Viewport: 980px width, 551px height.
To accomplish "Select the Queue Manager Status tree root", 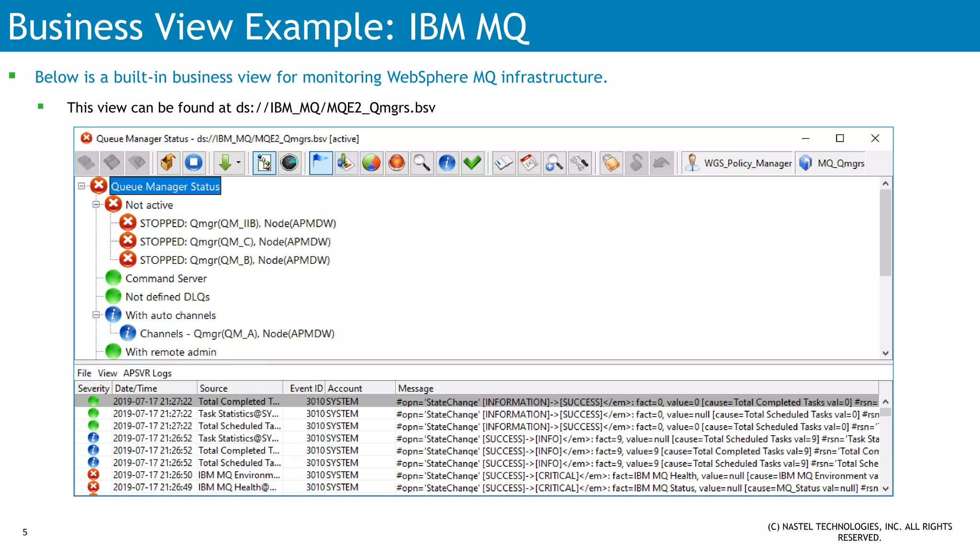I will pos(166,187).
